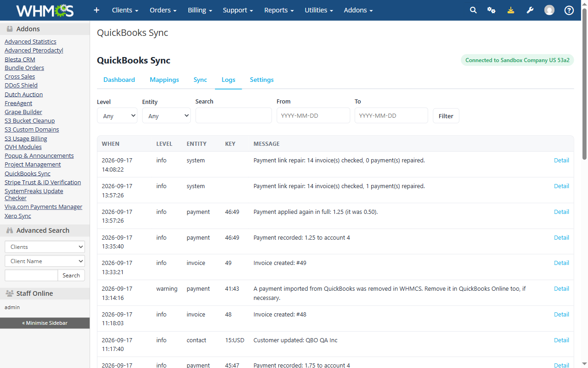Image resolution: width=588 pixels, height=368 pixels.
Task: Open Blesta CRM addon link
Action: [x=20, y=59]
